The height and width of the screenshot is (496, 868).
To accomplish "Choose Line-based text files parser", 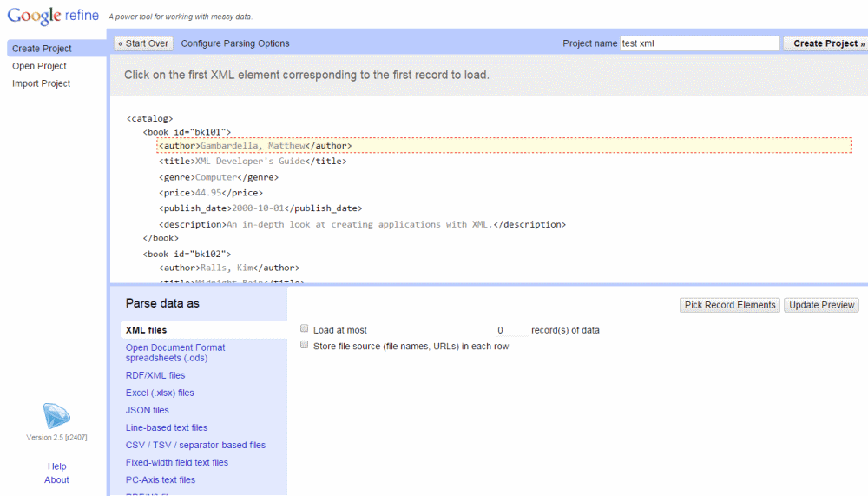I will point(167,428).
